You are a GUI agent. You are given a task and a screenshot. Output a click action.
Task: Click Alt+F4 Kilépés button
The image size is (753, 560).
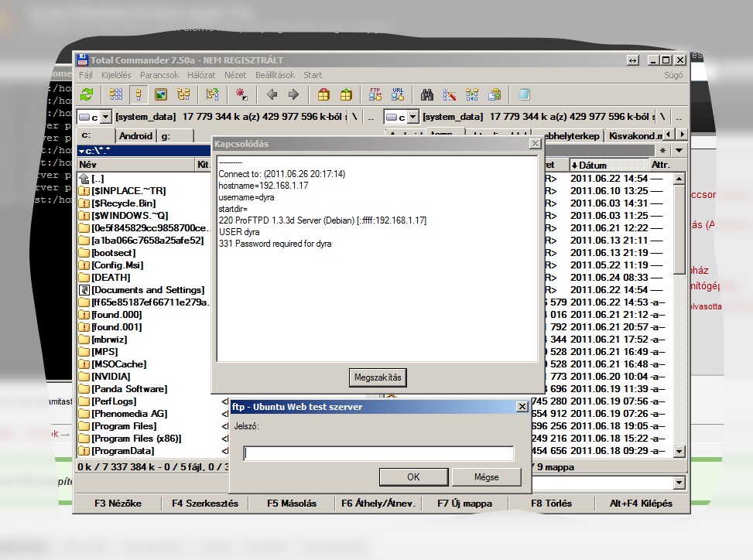(641, 504)
